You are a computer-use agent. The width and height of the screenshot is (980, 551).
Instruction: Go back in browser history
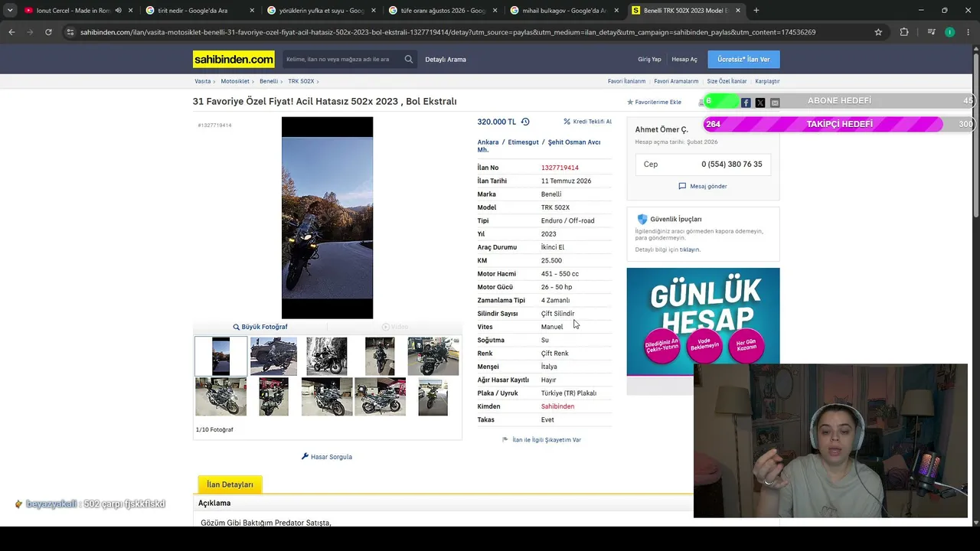click(x=11, y=32)
